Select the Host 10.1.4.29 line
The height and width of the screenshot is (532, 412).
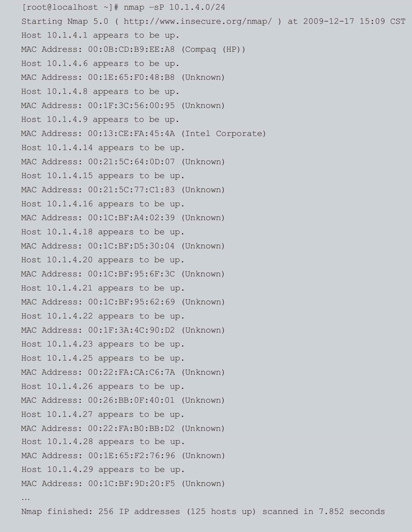[103, 469]
